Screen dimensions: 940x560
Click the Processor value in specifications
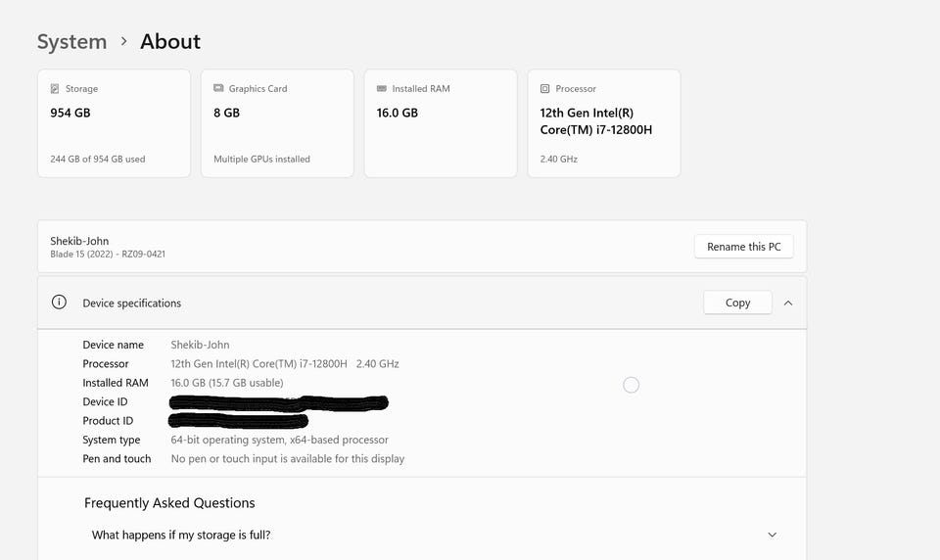(x=284, y=363)
